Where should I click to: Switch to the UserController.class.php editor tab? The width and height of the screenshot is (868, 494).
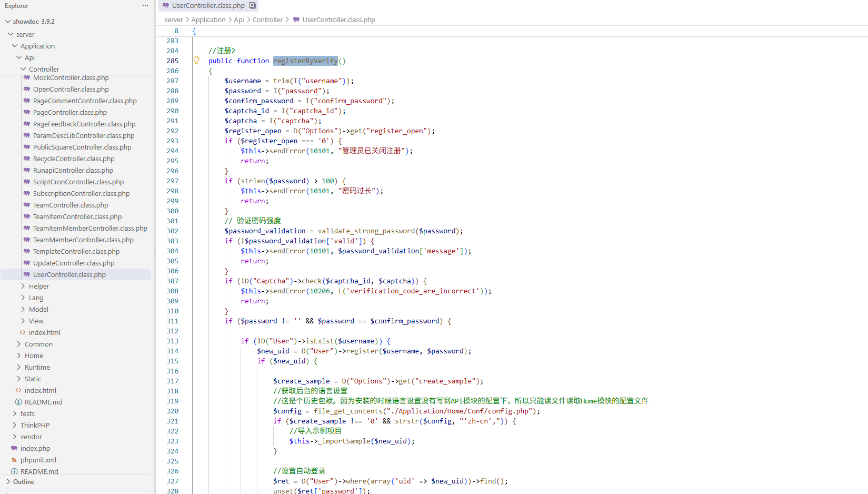point(208,5)
